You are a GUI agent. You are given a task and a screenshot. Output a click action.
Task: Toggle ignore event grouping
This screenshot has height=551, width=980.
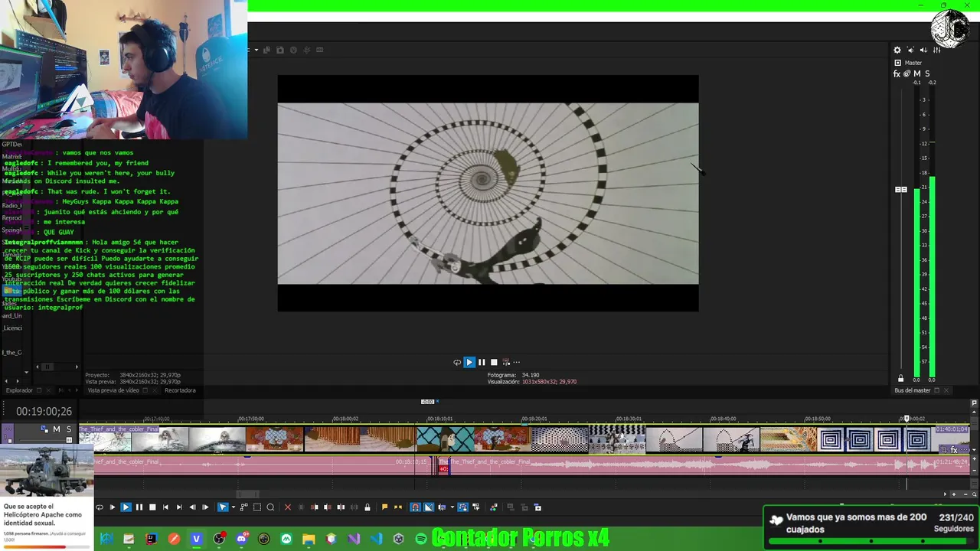476,507
